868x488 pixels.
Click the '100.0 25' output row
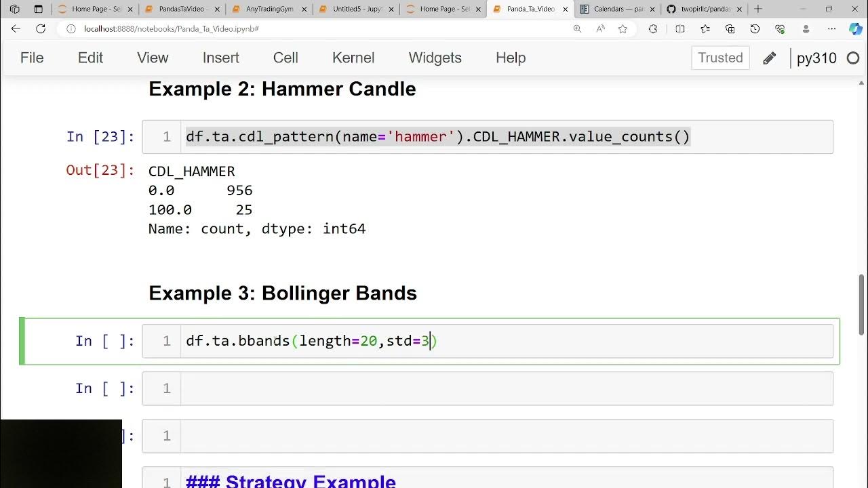click(x=201, y=210)
